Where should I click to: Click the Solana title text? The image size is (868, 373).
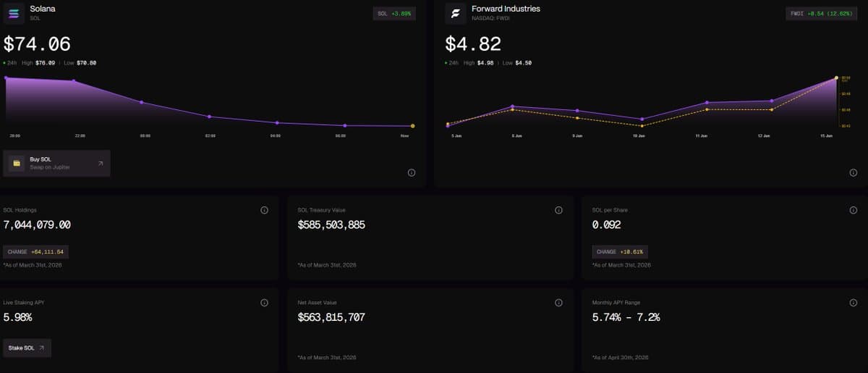[x=43, y=9]
